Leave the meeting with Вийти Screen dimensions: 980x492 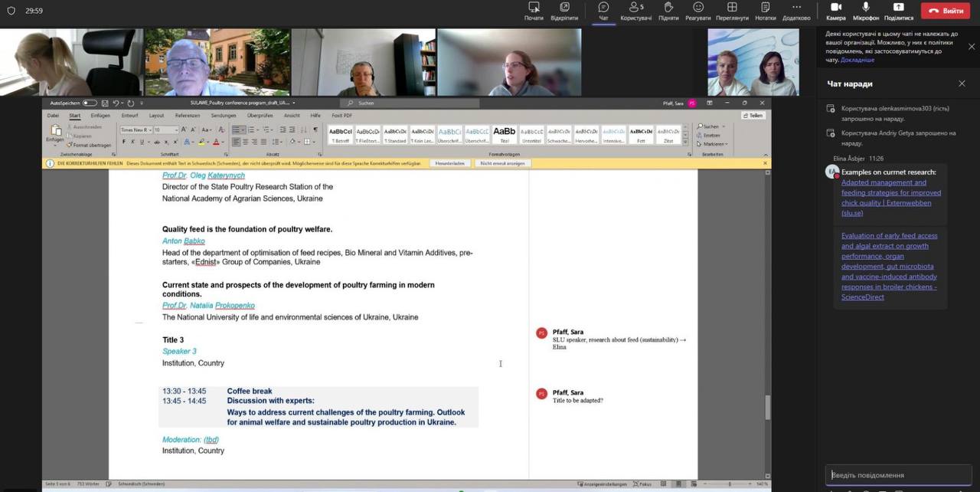coord(946,11)
